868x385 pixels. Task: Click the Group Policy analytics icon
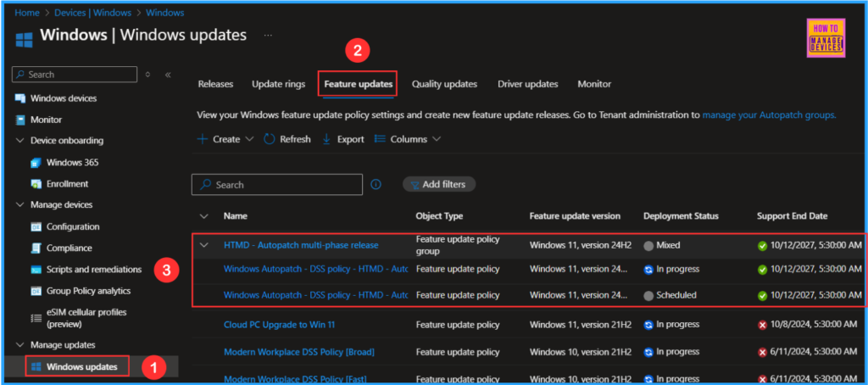pyautogui.click(x=36, y=291)
